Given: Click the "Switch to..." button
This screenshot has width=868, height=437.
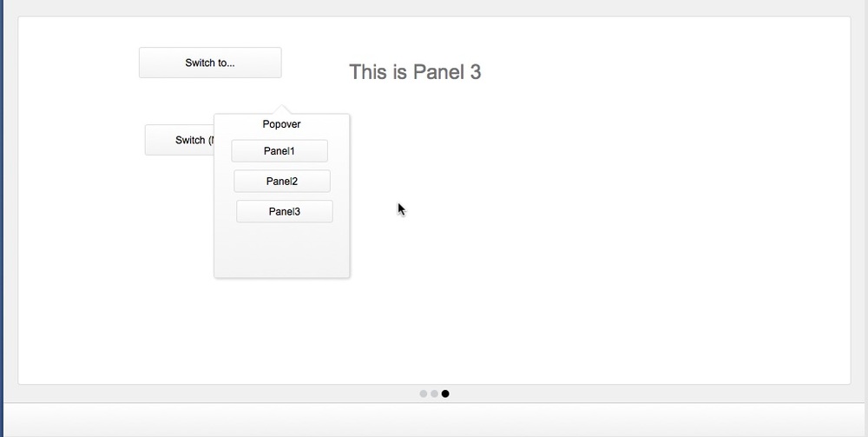Looking at the screenshot, I should (x=210, y=63).
